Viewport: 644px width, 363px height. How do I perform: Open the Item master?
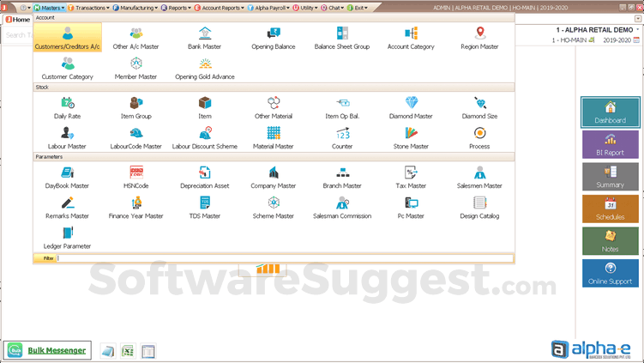205,108
